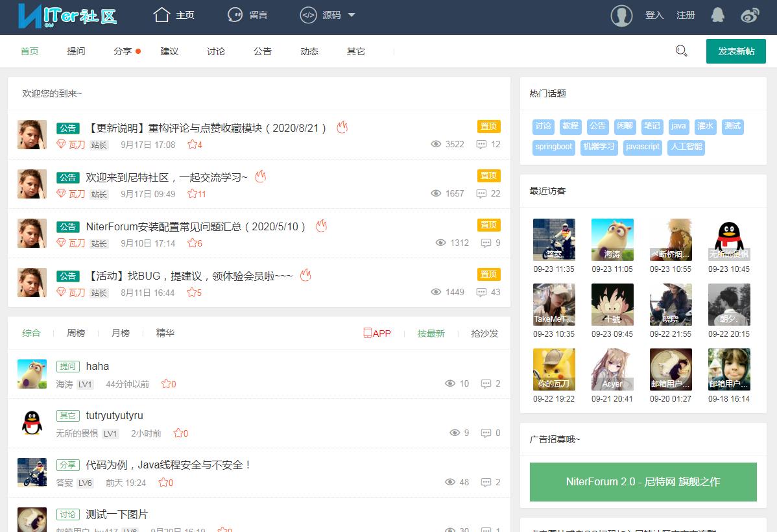Viewport: 777px width, 532px height.
Task: Click 海涛's avatar in recent visitors
Action: point(612,238)
